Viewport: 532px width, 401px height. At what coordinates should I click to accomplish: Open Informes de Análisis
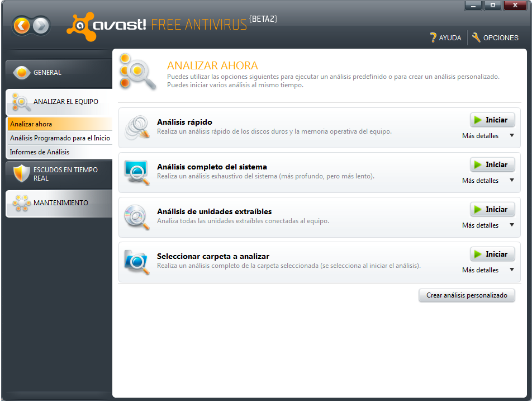tap(60, 152)
